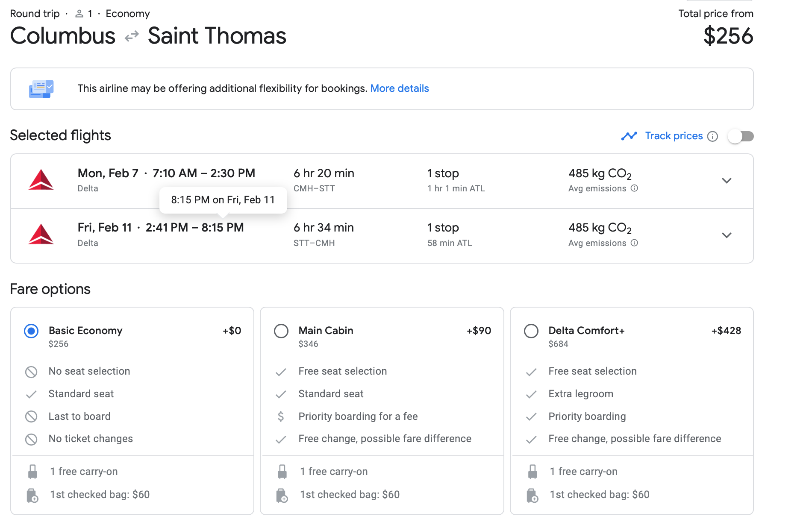Click checkmark beside Delta Comfort+ Free change
Screen dimensions: 812x522
coord(531,440)
